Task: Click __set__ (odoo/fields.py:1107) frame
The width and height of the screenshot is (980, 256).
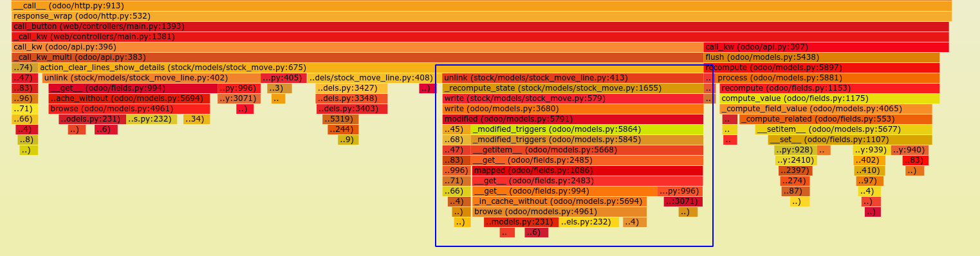Action: (x=849, y=140)
